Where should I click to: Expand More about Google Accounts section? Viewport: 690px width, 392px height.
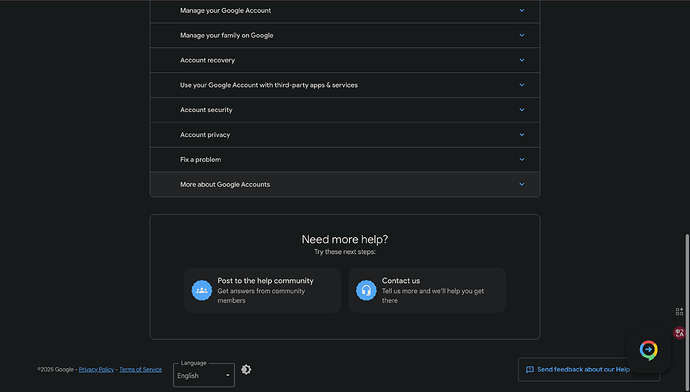(345, 185)
